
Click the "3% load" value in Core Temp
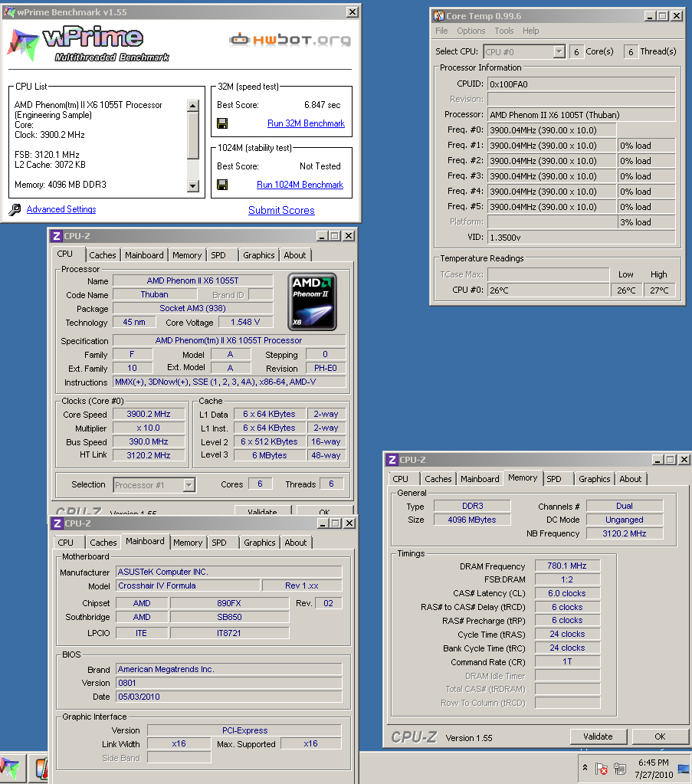click(x=647, y=222)
